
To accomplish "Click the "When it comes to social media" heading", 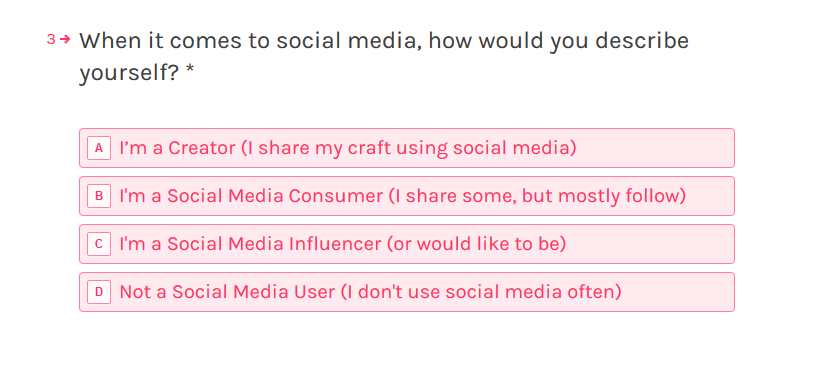I will [x=384, y=57].
